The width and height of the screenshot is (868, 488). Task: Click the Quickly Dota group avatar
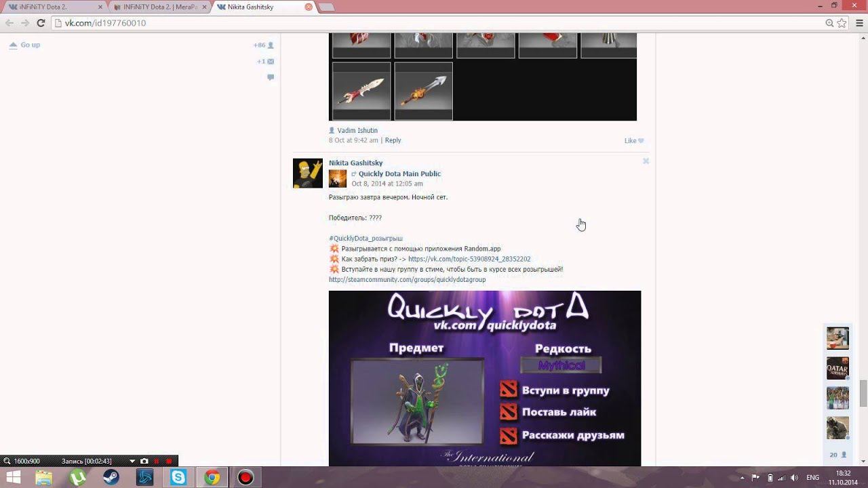[338, 178]
